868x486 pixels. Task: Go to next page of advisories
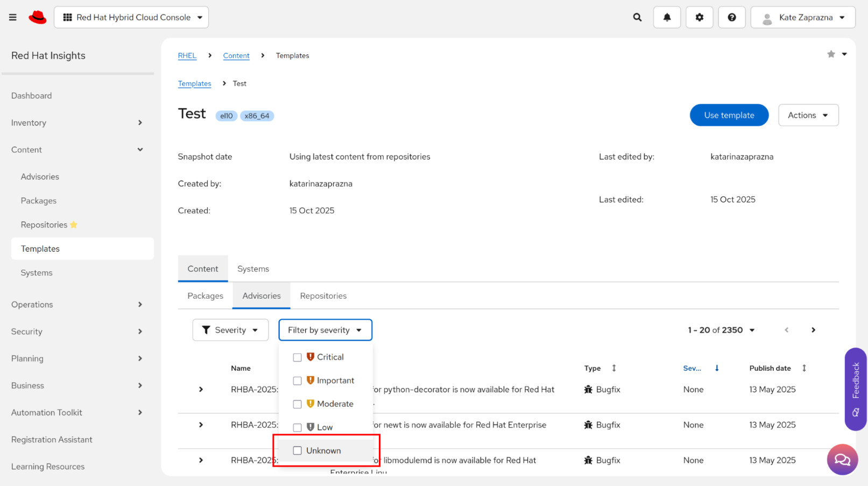pos(813,330)
